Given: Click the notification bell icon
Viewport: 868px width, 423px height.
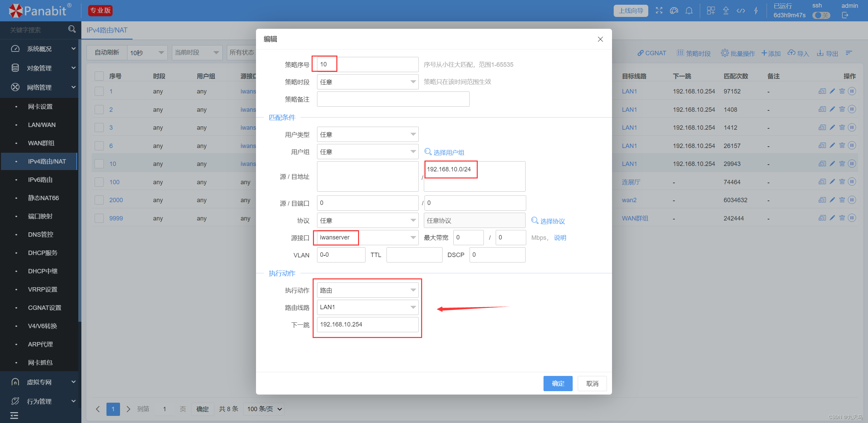Looking at the screenshot, I should [x=689, y=10].
